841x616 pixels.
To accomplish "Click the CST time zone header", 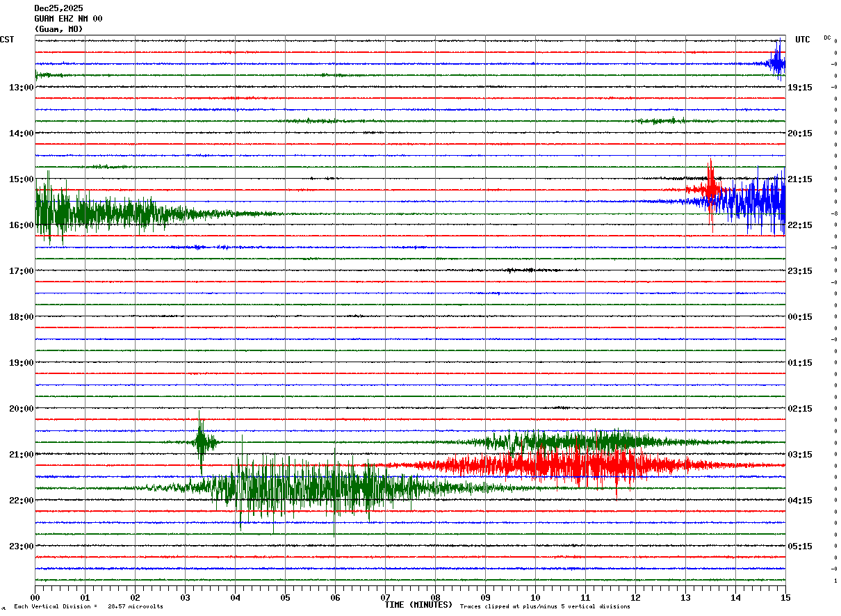I will pos(7,40).
